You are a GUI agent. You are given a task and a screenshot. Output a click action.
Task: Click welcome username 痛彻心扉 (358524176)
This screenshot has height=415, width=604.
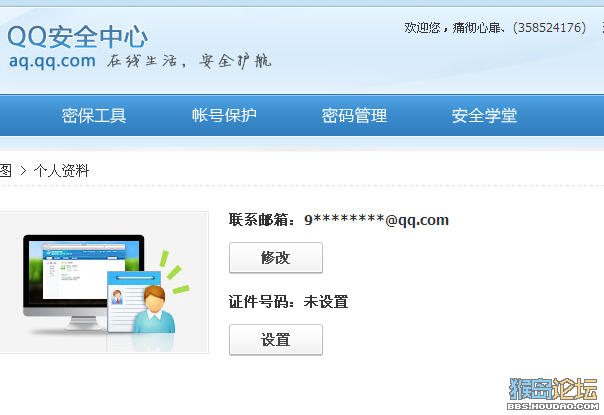tap(519, 28)
